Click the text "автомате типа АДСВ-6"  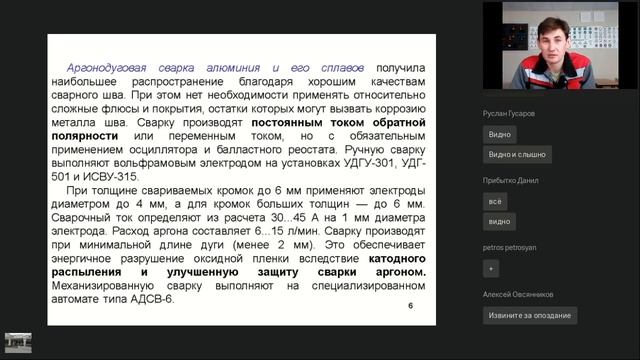113,299
